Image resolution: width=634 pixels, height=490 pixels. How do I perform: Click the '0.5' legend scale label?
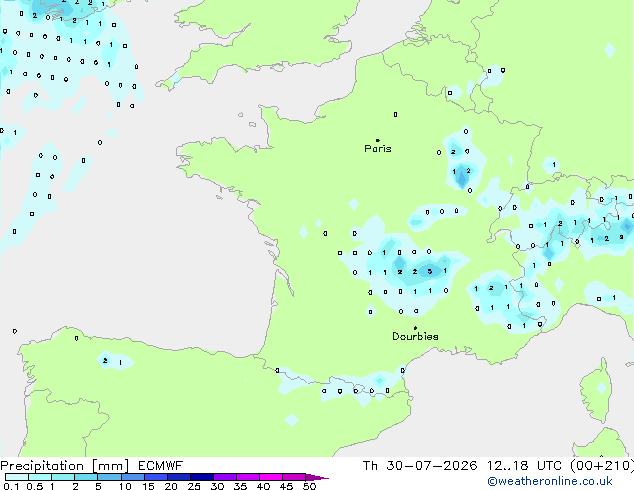tap(35, 486)
